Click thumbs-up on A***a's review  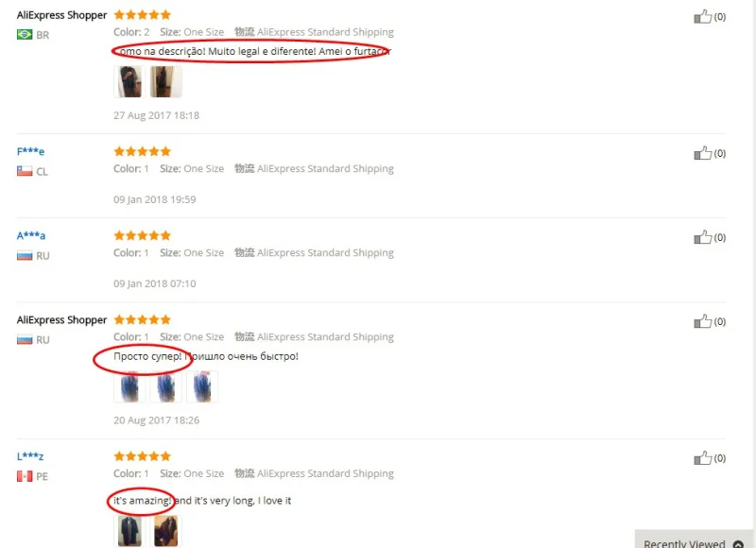[x=702, y=237]
